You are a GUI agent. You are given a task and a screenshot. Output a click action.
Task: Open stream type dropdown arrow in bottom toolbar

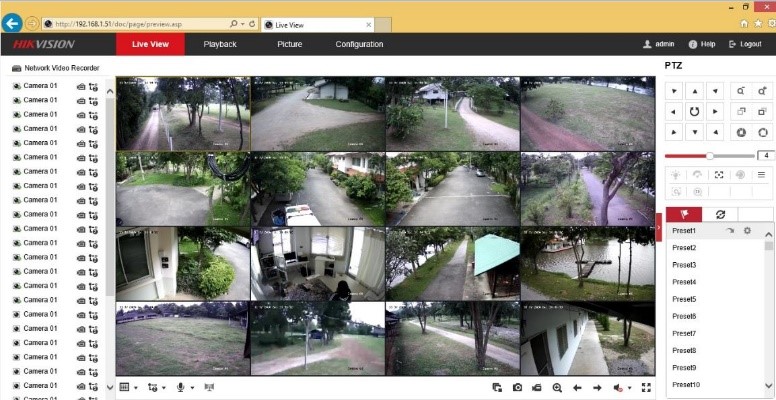(164, 388)
